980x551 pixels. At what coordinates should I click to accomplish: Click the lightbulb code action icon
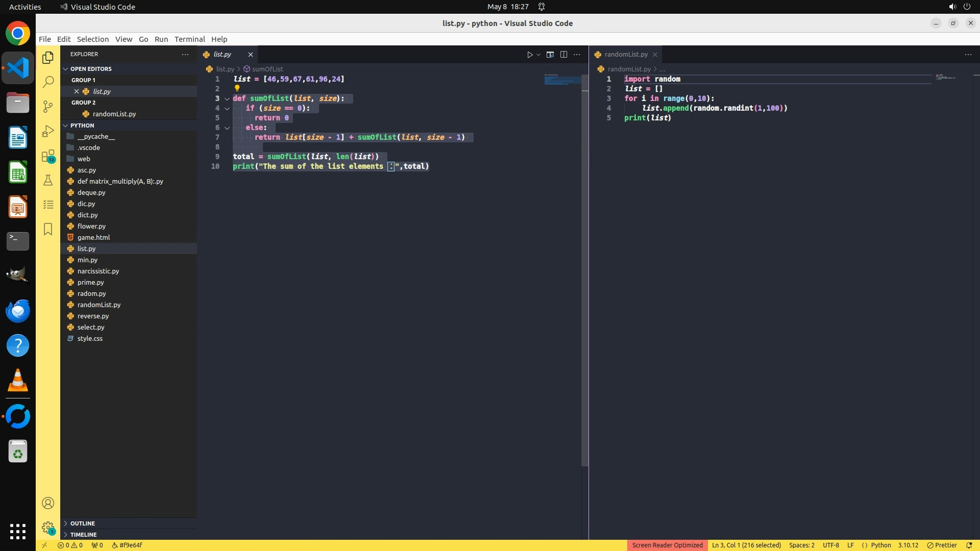tap(237, 88)
